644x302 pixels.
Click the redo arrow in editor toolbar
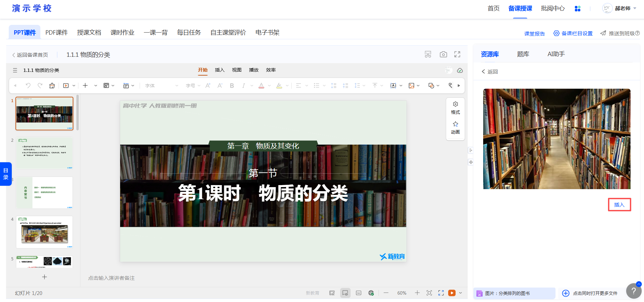tap(40, 86)
